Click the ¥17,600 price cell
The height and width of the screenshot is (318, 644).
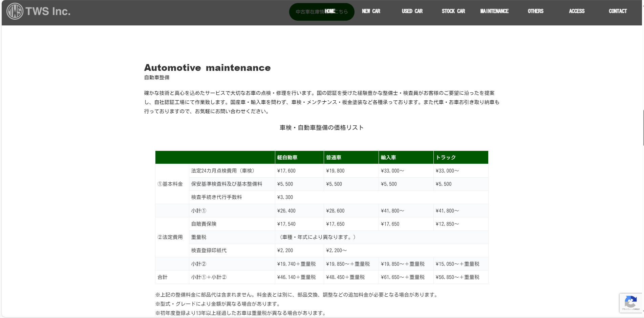[299, 171]
